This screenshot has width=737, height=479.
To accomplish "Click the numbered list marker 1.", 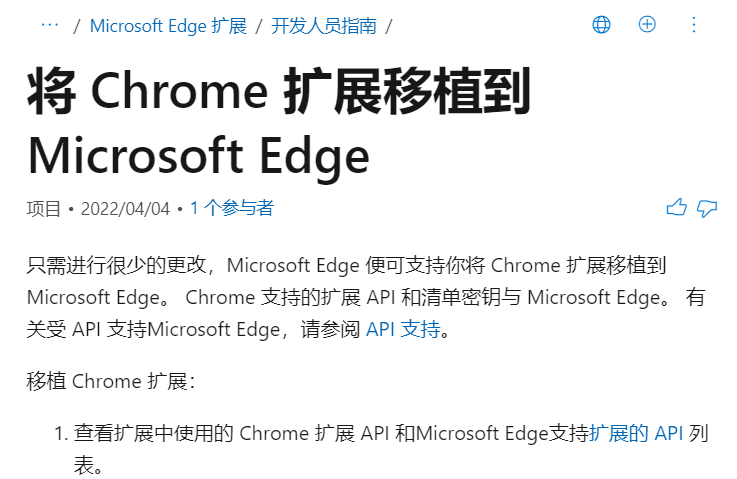I will [61, 433].
